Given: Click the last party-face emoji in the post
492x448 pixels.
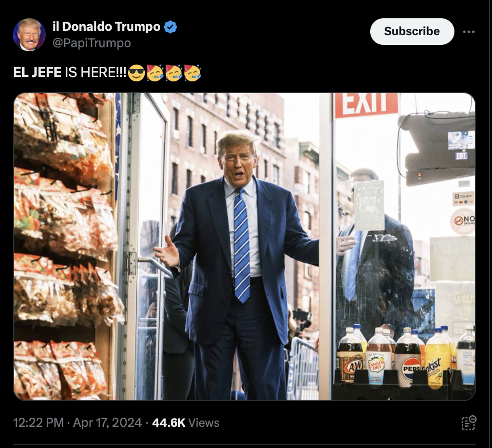Looking at the screenshot, I should pyautogui.click(x=193, y=73).
